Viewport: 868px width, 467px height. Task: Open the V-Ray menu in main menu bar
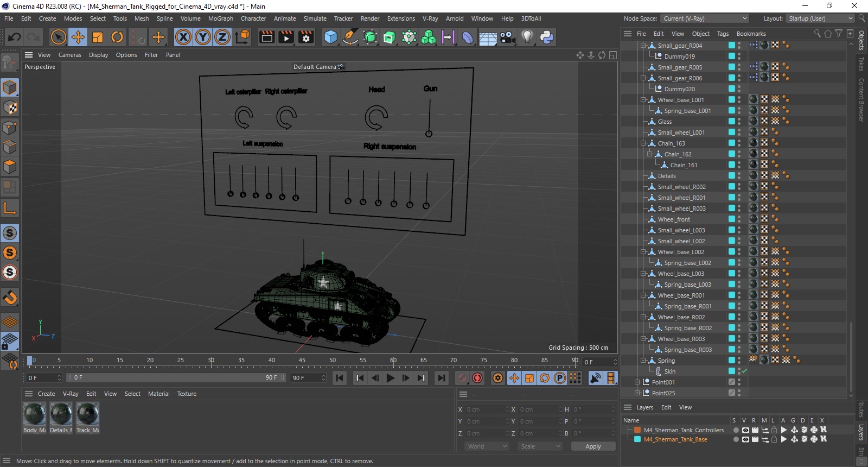tap(430, 18)
